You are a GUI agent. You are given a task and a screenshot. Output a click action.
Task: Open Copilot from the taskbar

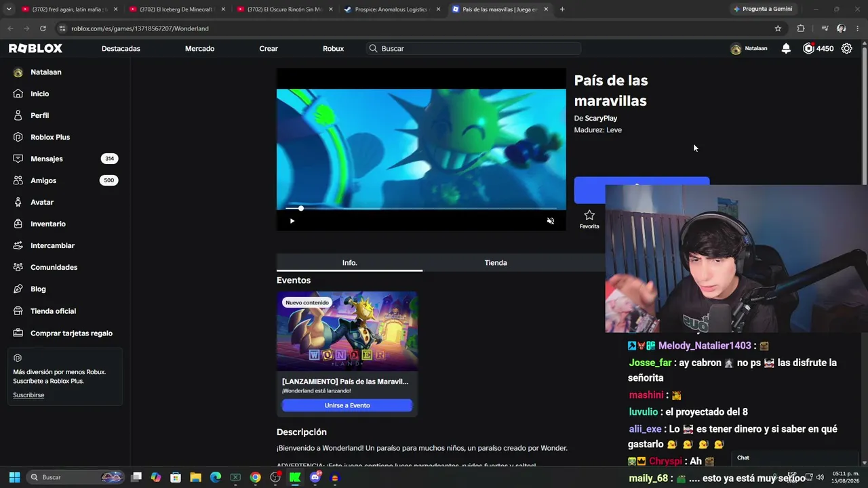(156, 477)
